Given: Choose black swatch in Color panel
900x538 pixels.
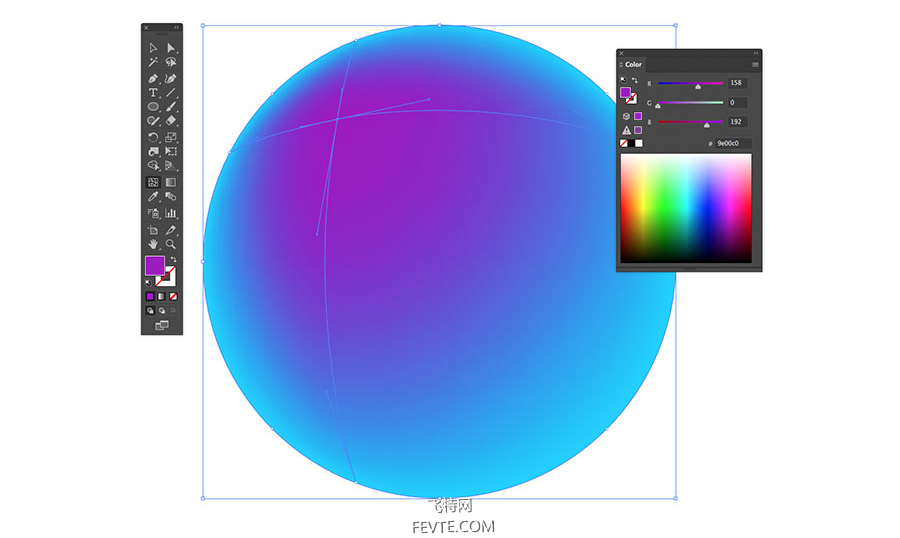Looking at the screenshot, I should (631, 144).
